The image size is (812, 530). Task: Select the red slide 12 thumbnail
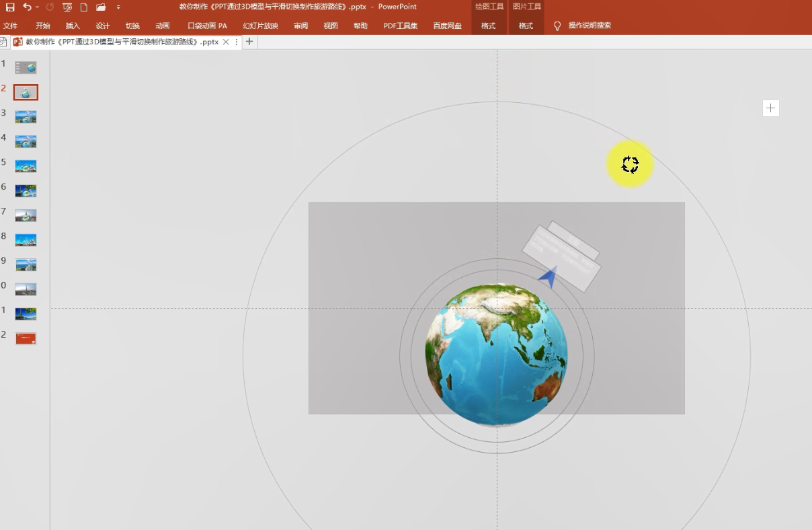pyautogui.click(x=26, y=338)
